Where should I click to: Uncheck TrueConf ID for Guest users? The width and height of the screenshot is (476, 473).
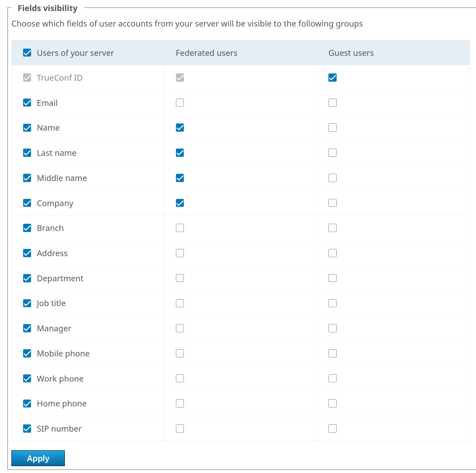pos(333,78)
